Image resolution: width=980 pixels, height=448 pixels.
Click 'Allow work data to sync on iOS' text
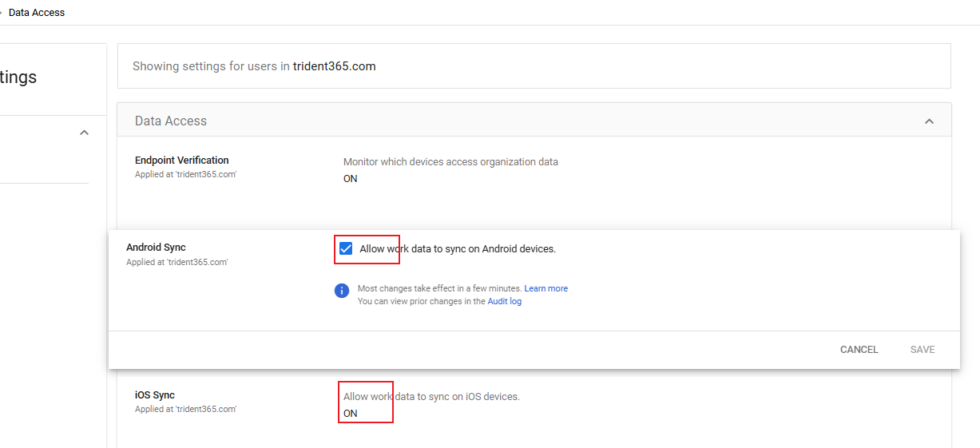click(431, 397)
